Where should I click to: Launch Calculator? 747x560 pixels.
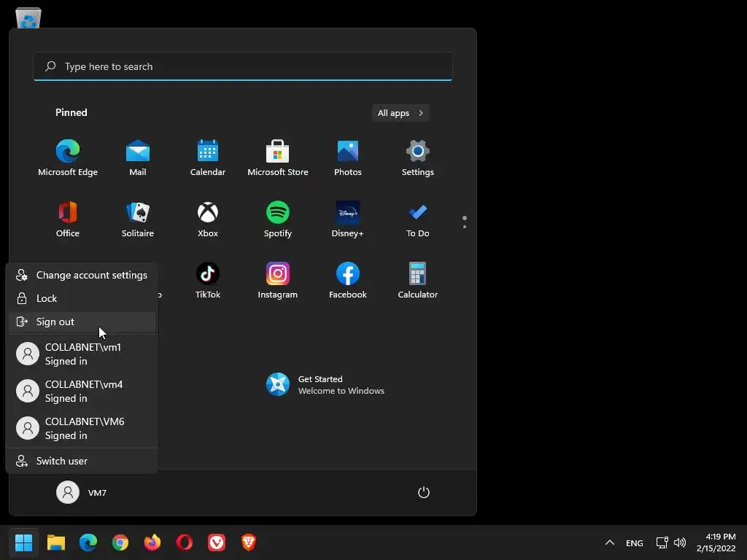click(x=418, y=281)
